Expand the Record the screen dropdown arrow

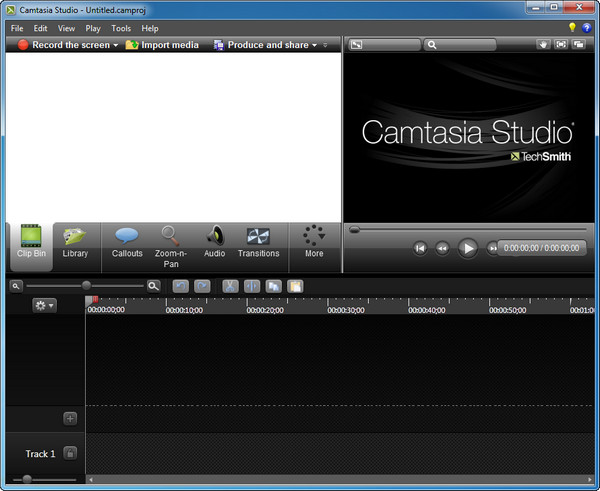[116, 45]
